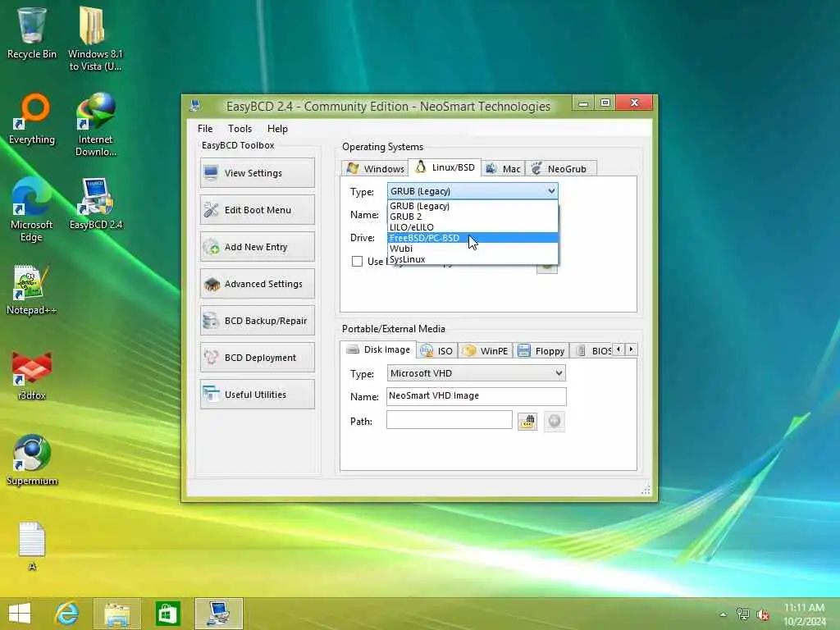
Task: Click the Add New Entry button
Action: [257, 246]
